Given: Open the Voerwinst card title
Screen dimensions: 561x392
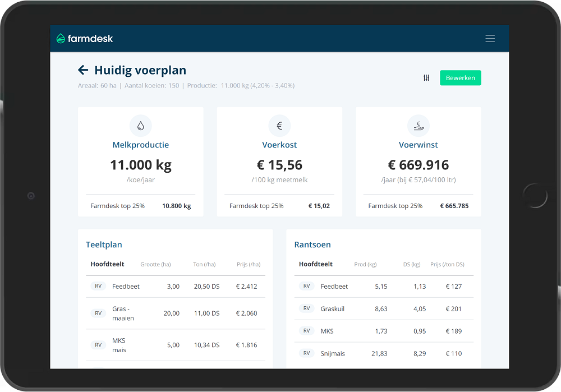Looking at the screenshot, I should (x=418, y=145).
